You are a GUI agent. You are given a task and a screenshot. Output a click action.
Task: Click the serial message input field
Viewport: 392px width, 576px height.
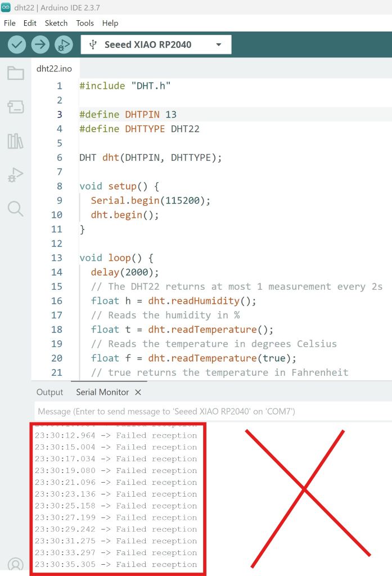pos(213,411)
